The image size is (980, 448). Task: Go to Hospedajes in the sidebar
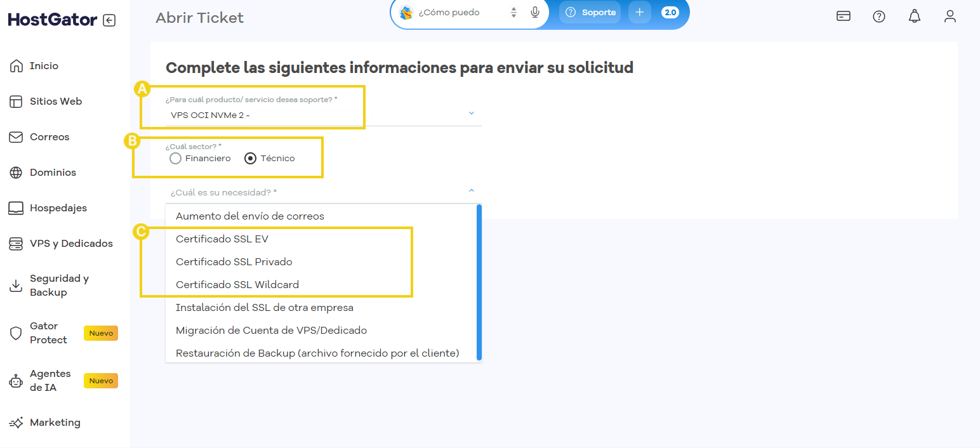58,208
